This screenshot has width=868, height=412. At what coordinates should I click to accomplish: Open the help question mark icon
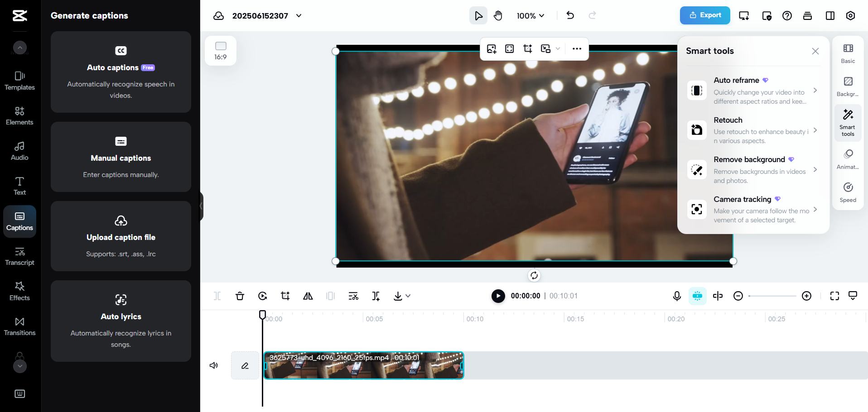point(787,16)
